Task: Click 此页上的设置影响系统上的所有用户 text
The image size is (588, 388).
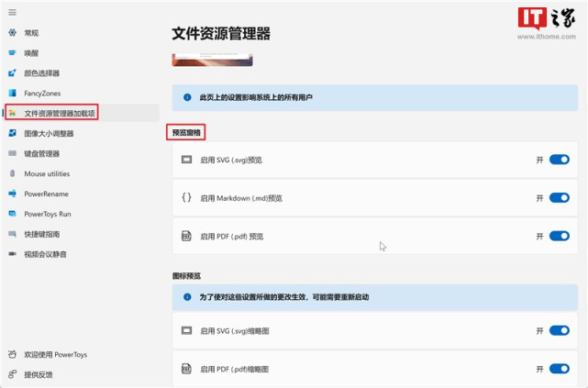Action: tap(256, 97)
